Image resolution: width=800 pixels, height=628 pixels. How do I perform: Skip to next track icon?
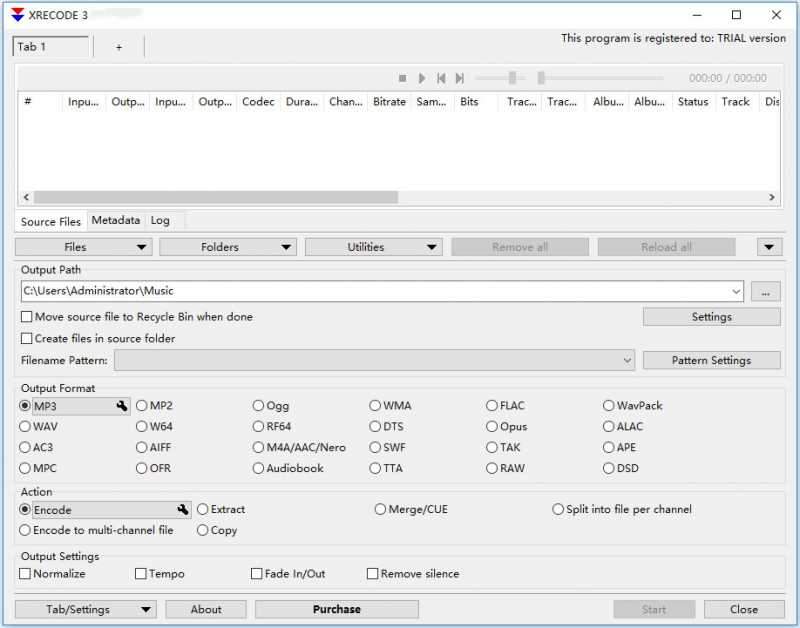[459, 78]
